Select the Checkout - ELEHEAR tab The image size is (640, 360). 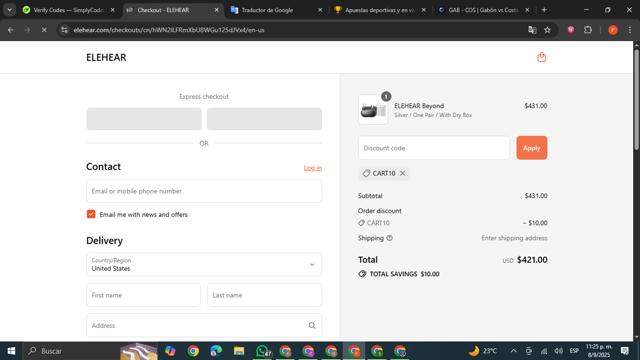coord(173,10)
